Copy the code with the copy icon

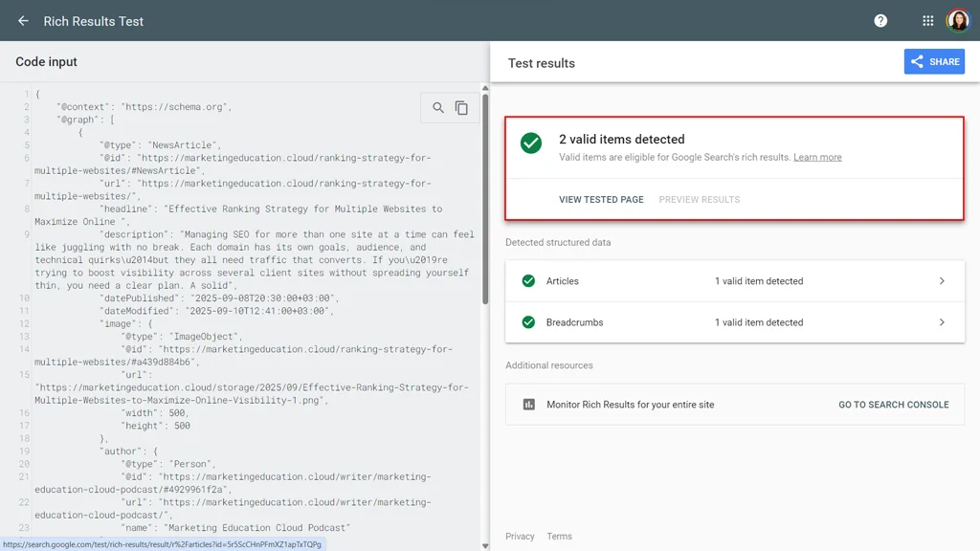462,107
